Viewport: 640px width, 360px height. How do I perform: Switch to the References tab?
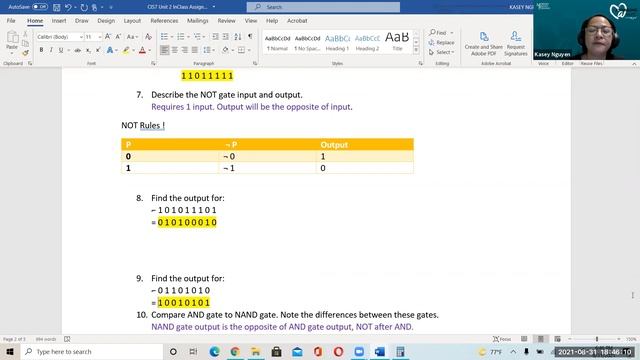164,20
